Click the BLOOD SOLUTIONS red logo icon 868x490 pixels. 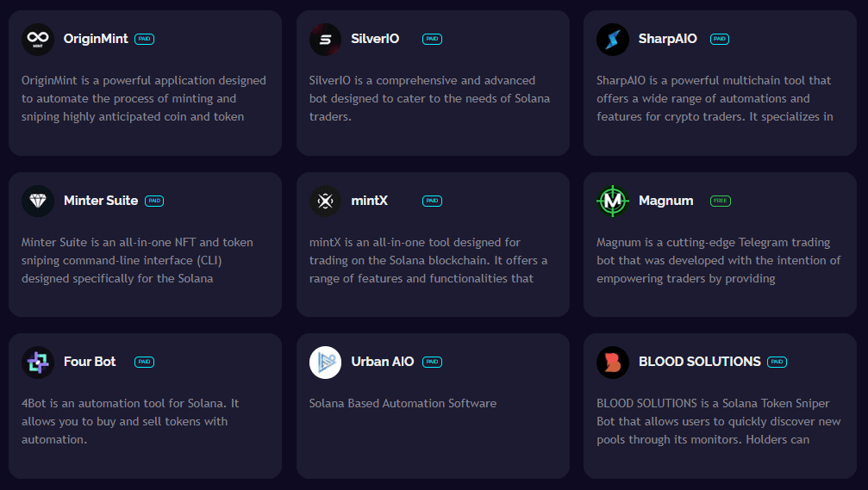[613, 362]
